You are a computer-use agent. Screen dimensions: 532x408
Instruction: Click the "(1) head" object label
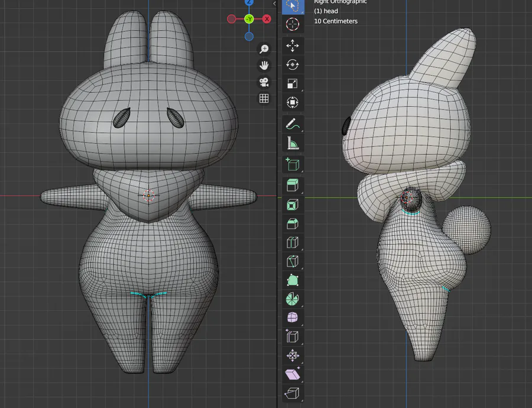pyautogui.click(x=326, y=11)
